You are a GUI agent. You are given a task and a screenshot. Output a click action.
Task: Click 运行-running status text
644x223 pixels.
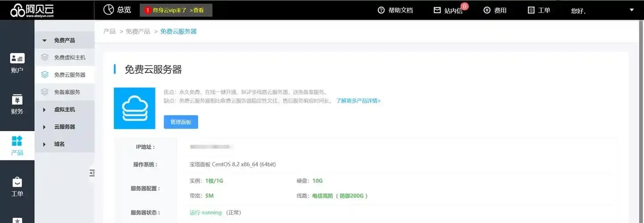[x=206, y=213]
